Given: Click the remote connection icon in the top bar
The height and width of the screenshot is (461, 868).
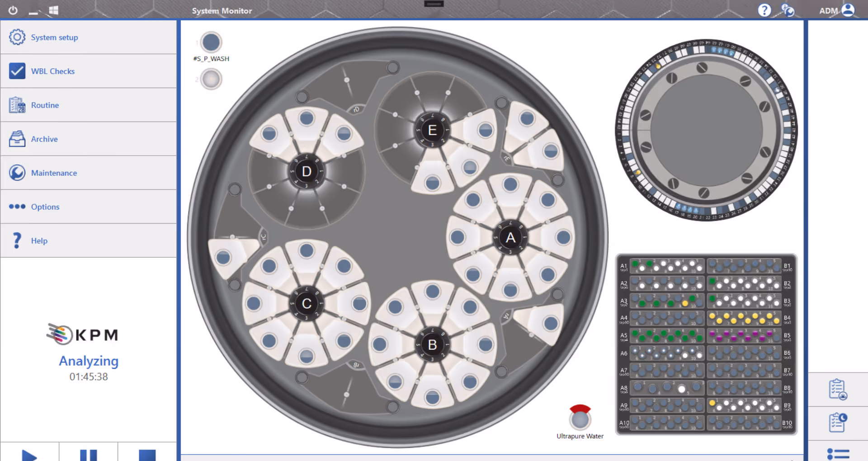Looking at the screenshot, I should pos(788,10).
